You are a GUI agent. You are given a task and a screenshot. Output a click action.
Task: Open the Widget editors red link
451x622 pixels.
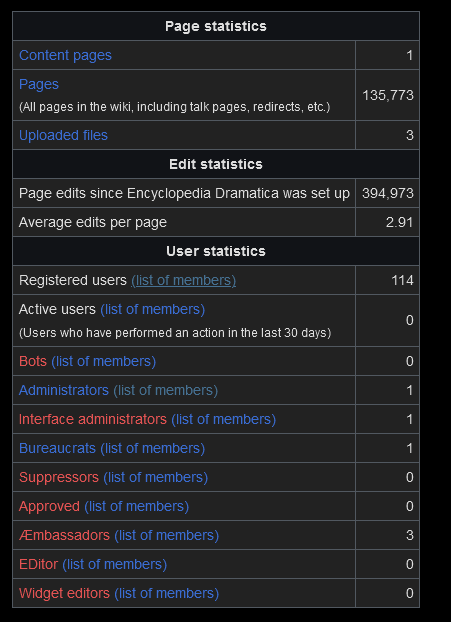coord(64,593)
